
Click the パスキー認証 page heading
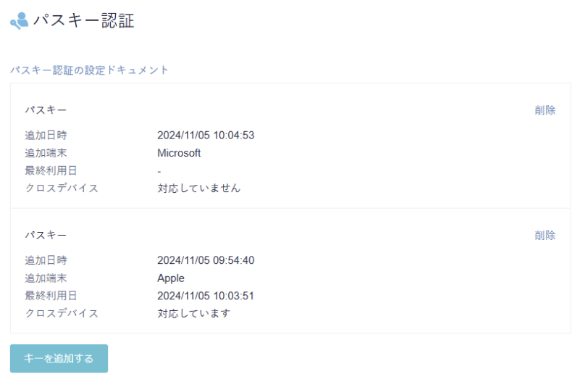(x=84, y=20)
